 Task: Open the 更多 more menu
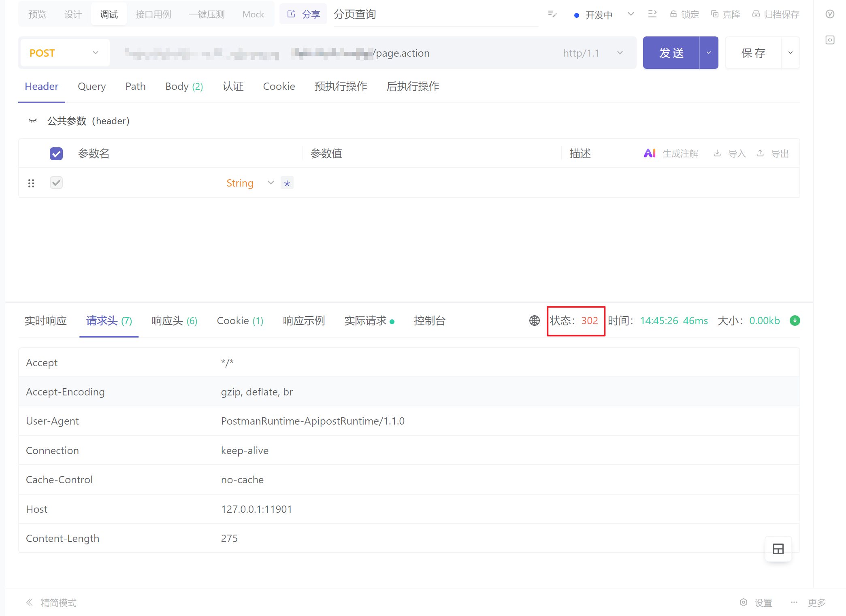pos(808,603)
